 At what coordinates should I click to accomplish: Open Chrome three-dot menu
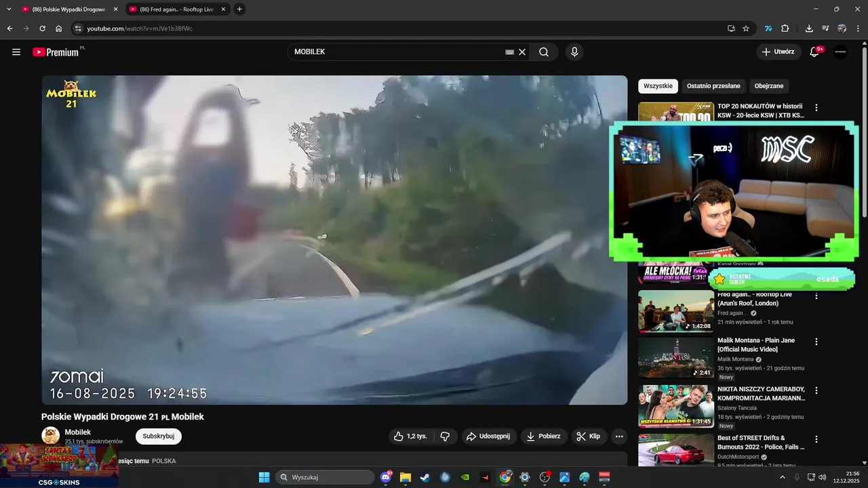(x=858, y=28)
